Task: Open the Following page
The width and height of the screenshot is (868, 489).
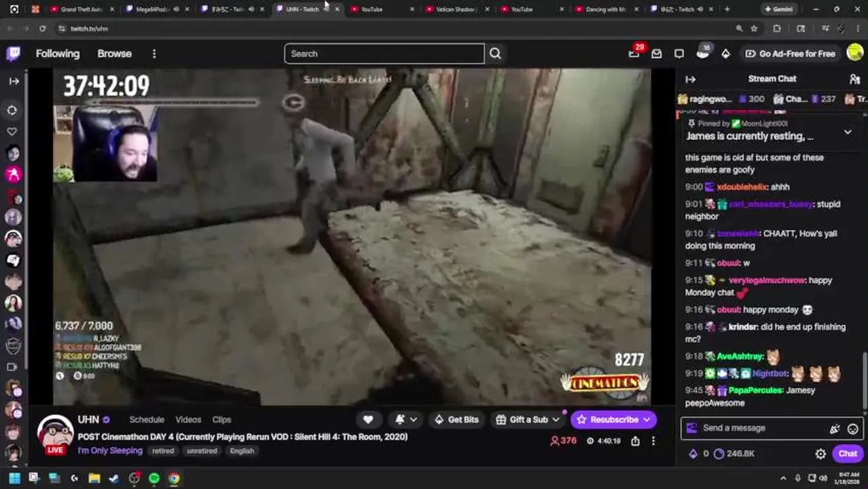Action: click(x=58, y=54)
